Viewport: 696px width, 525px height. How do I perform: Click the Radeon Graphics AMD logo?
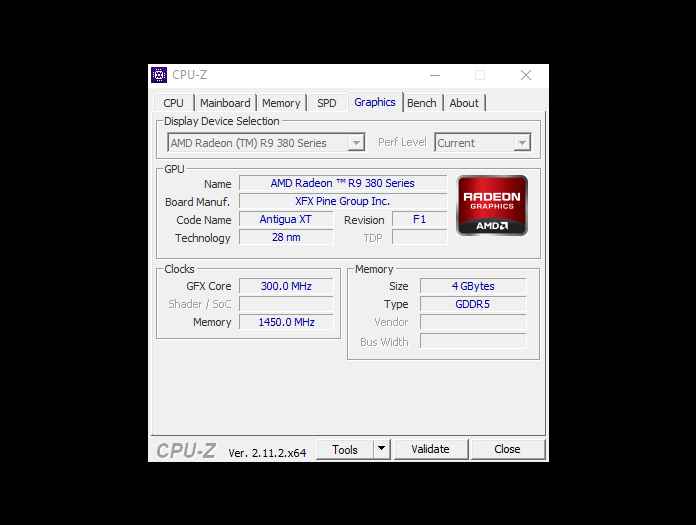coord(492,205)
